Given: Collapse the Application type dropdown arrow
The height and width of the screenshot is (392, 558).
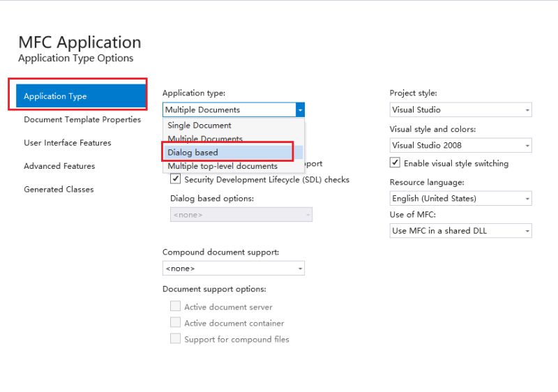Looking at the screenshot, I should coord(300,110).
